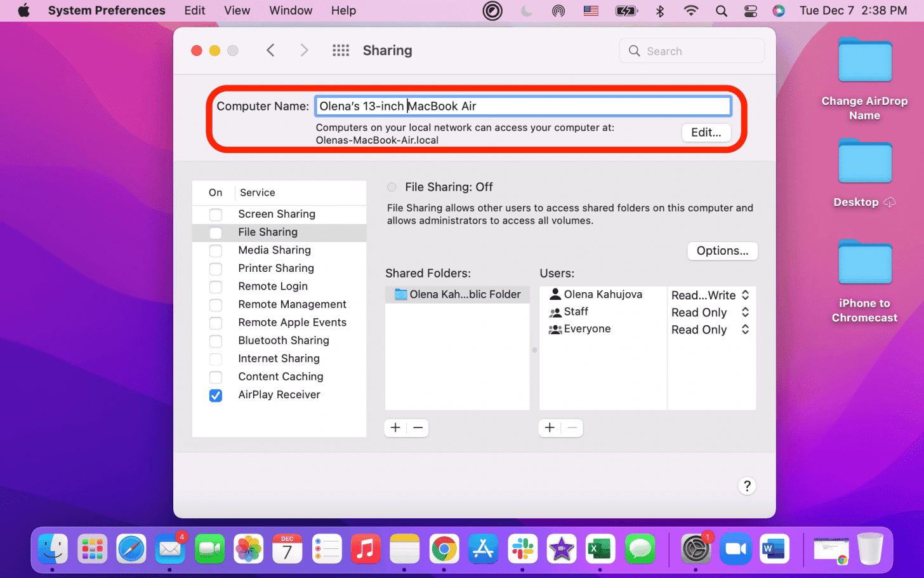The height and width of the screenshot is (578, 924).
Task: Open the Edit menu
Action: pyautogui.click(x=194, y=10)
